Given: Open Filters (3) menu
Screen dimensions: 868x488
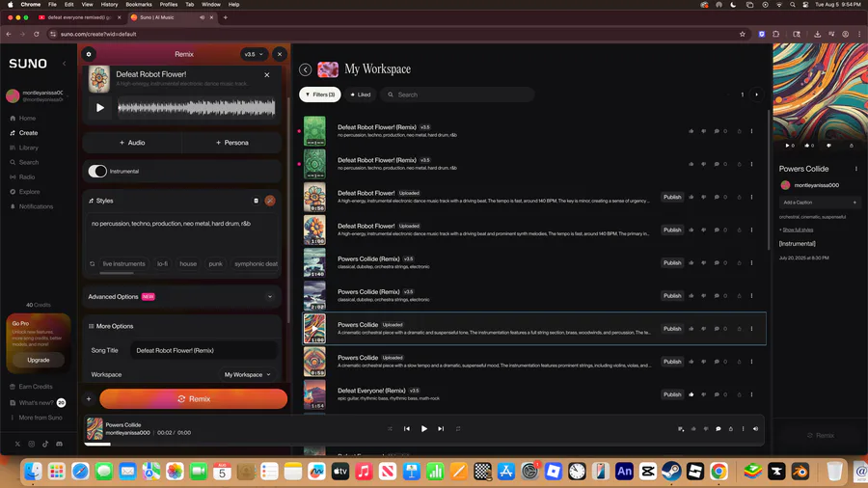Looking at the screenshot, I should click(x=320, y=95).
